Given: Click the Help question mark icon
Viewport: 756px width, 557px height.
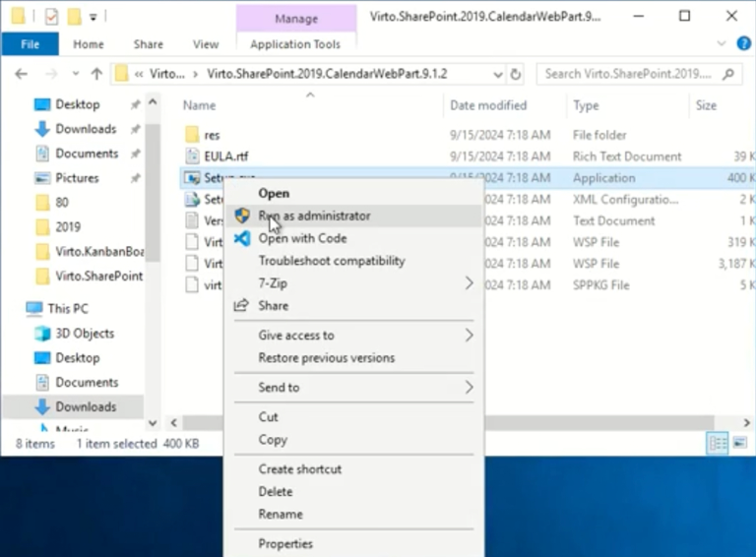Looking at the screenshot, I should (x=743, y=44).
